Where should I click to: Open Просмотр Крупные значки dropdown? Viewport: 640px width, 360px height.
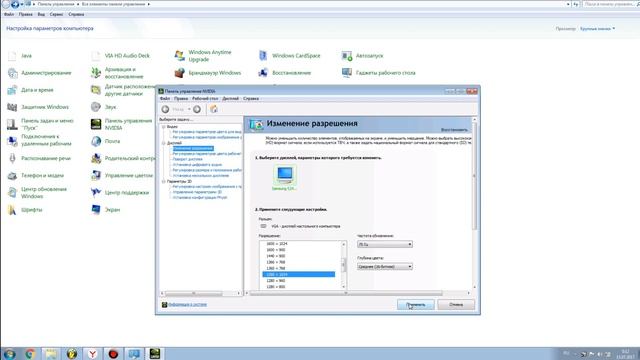pos(598,29)
